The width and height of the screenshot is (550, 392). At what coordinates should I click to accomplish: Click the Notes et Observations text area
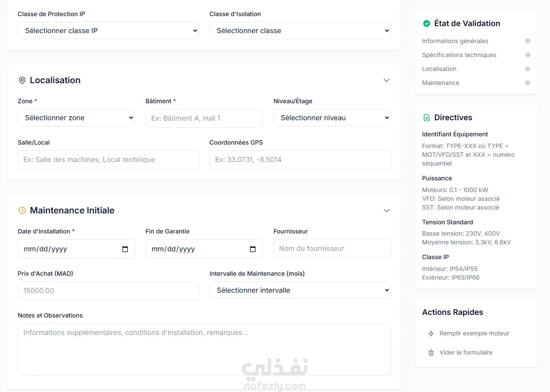tap(204, 349)
